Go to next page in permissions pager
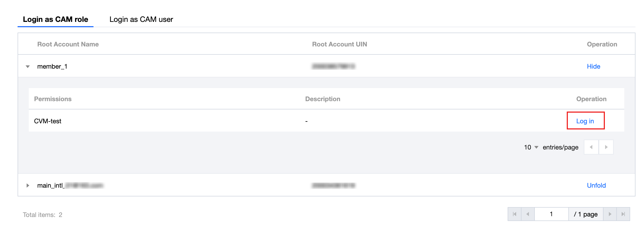 [606, 147]
